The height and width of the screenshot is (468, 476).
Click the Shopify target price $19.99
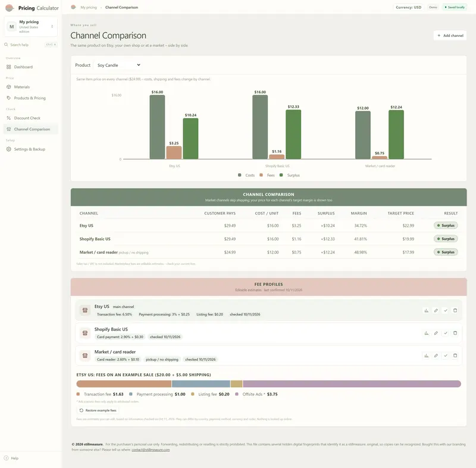pyautogui.click(x=408, y=239)
